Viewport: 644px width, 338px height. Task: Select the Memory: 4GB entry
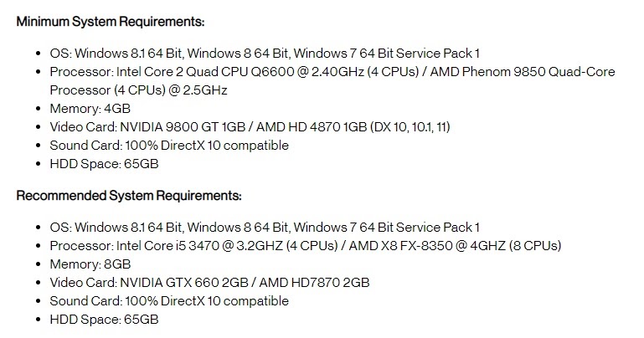point(90,109)
